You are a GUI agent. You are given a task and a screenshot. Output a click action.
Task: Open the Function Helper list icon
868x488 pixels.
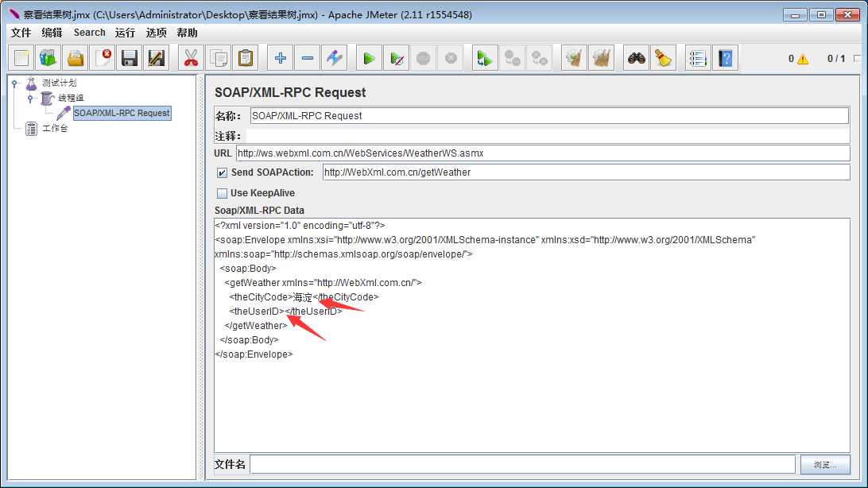point(698,57)
